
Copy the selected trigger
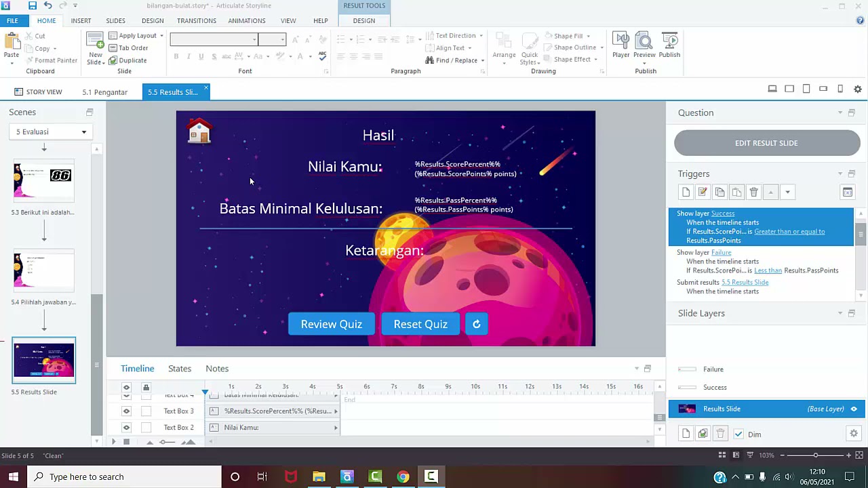pyautogui.click(x=719, y=192)
